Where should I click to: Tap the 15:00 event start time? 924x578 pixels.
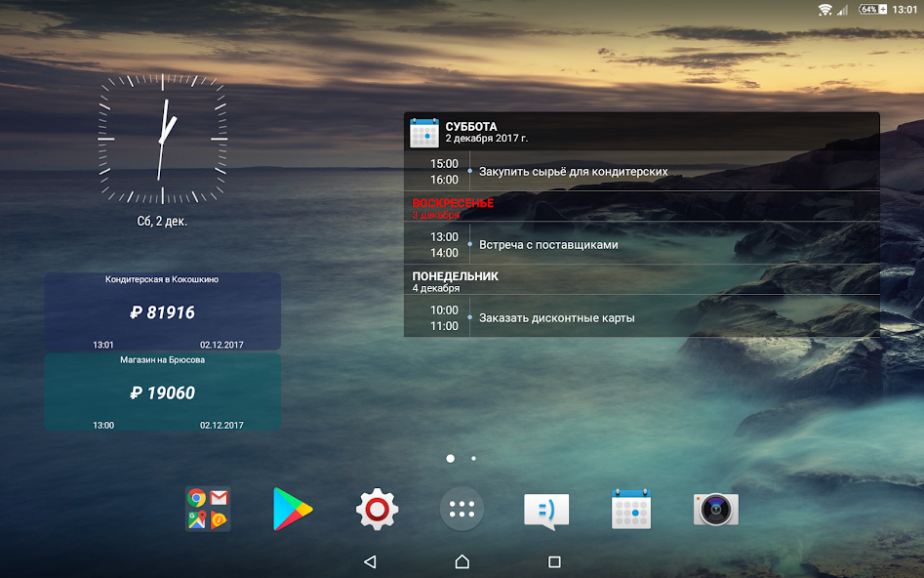(444, 163)
